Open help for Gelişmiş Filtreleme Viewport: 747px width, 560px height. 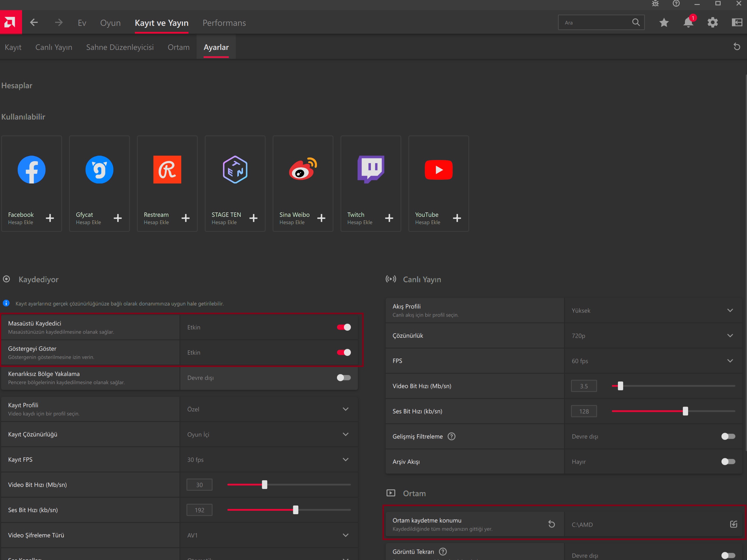tap(452, 437)
